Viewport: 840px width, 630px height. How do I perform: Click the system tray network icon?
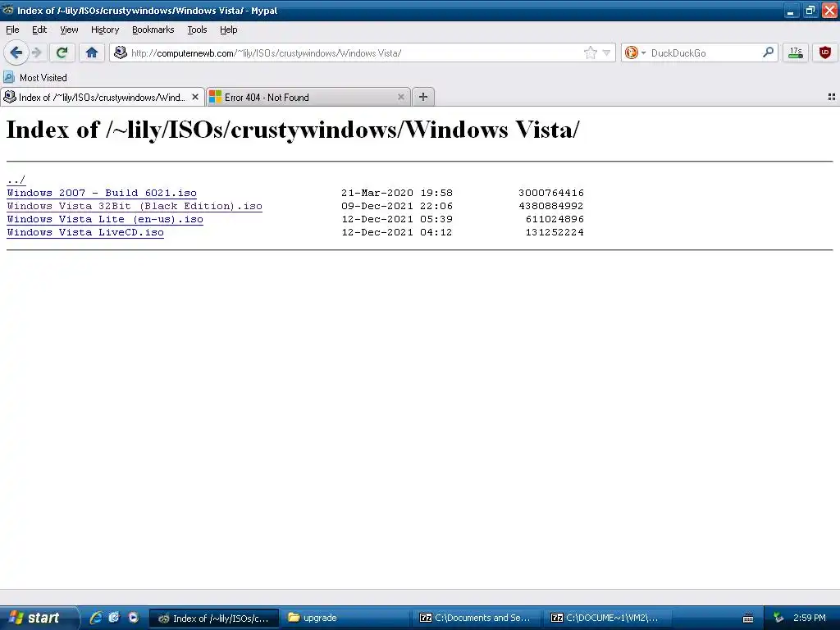click(x=778, y=619)
